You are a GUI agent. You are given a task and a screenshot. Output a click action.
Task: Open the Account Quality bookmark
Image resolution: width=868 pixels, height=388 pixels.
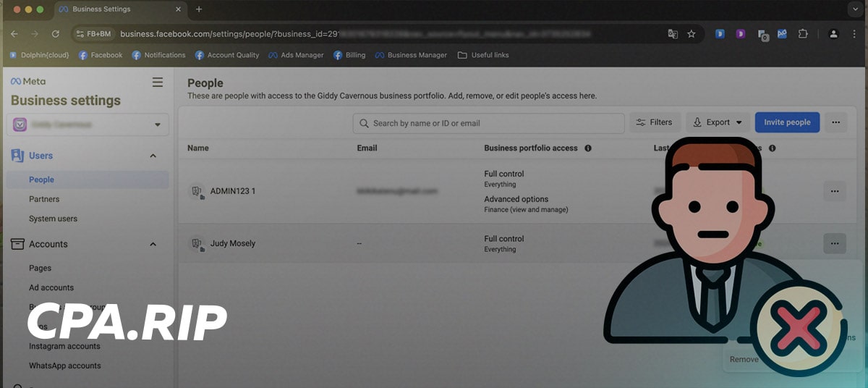pos(227,55)
